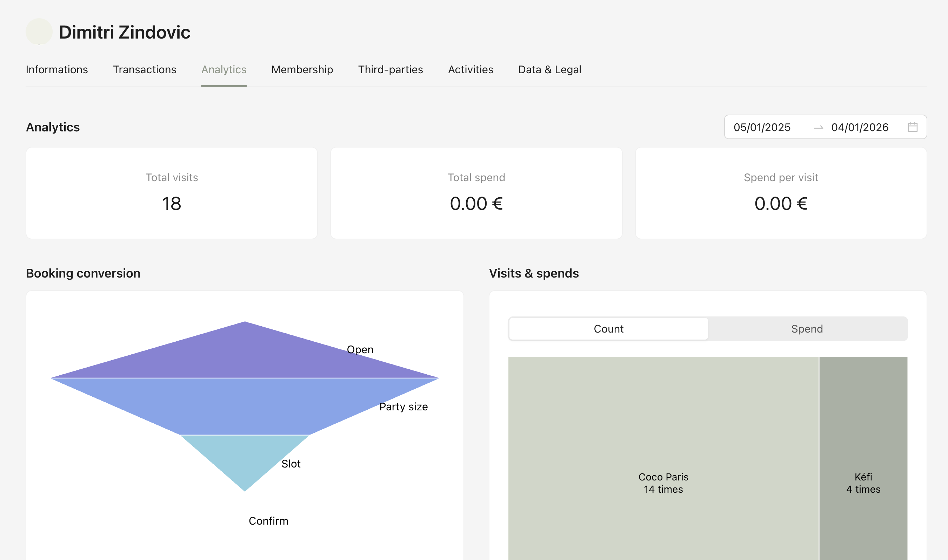Go to the Membership tab
The image size is (948, 560).
302,69
